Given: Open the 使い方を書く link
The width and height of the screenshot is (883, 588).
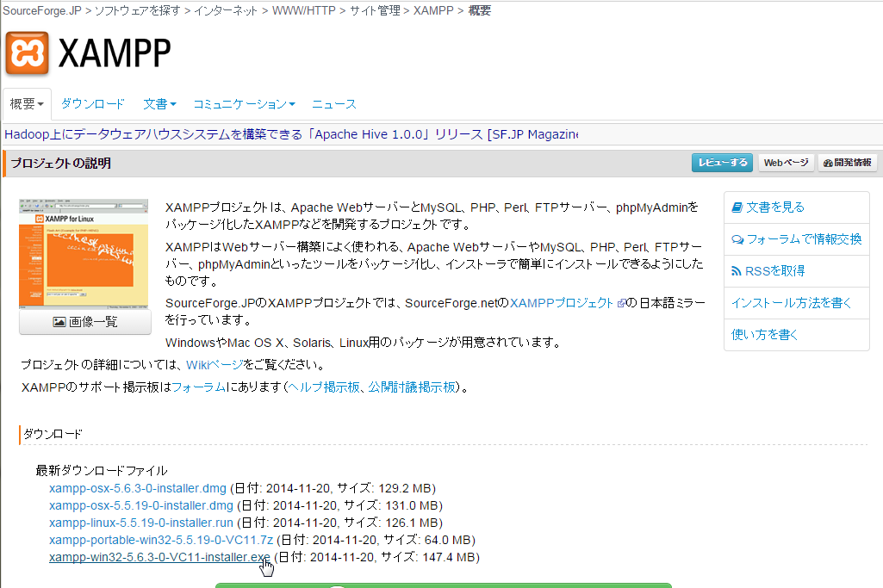Looking at the screenshot, I should [x=765, y=334].
